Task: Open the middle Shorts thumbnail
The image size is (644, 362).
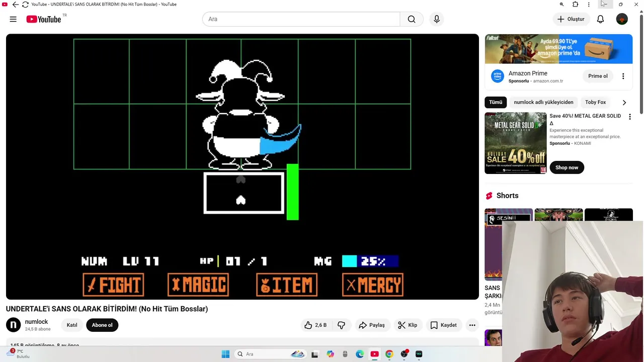Action: [558, 215]
